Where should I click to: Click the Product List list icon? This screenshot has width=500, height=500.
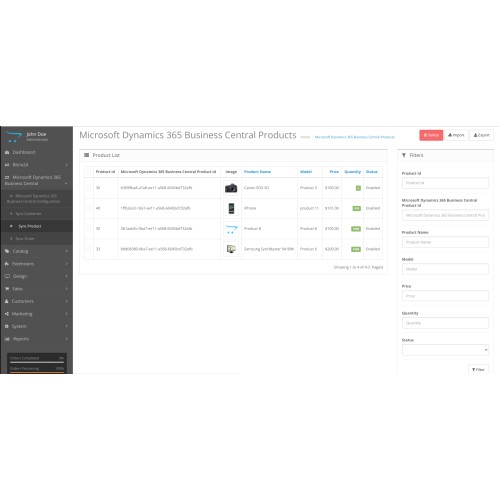87,155
